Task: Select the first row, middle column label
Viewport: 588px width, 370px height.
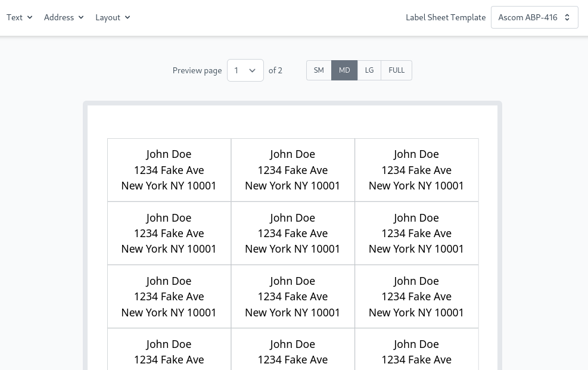Action: coord(293,170)
